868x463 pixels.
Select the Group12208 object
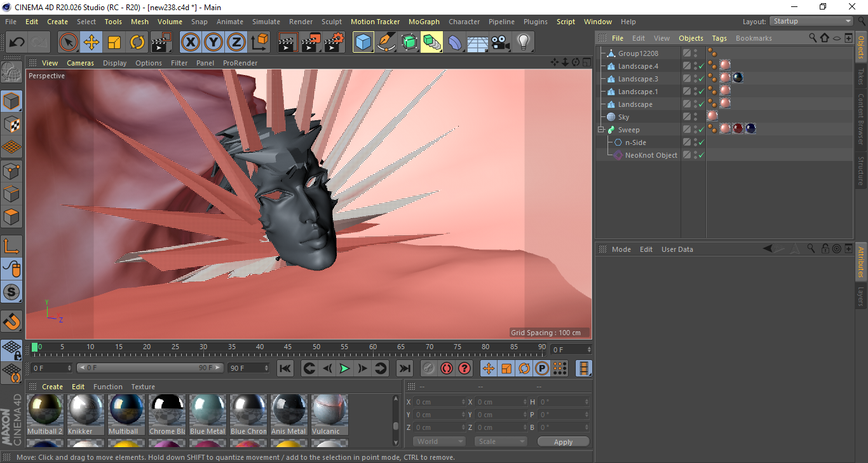pyautogui.click(x=638, y=53)
